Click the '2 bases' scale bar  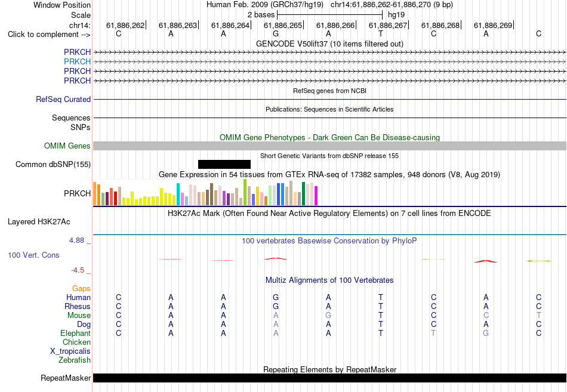[329, 15]
